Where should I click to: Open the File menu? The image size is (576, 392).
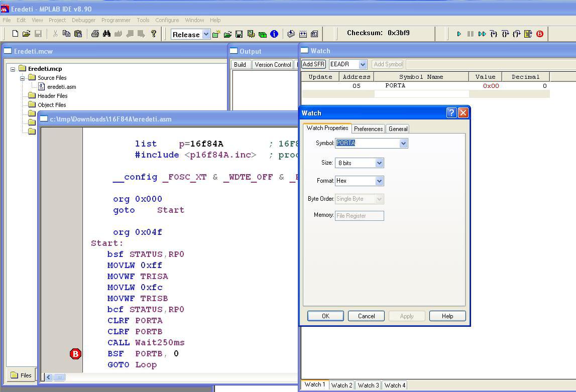click(x=7, y=20)
